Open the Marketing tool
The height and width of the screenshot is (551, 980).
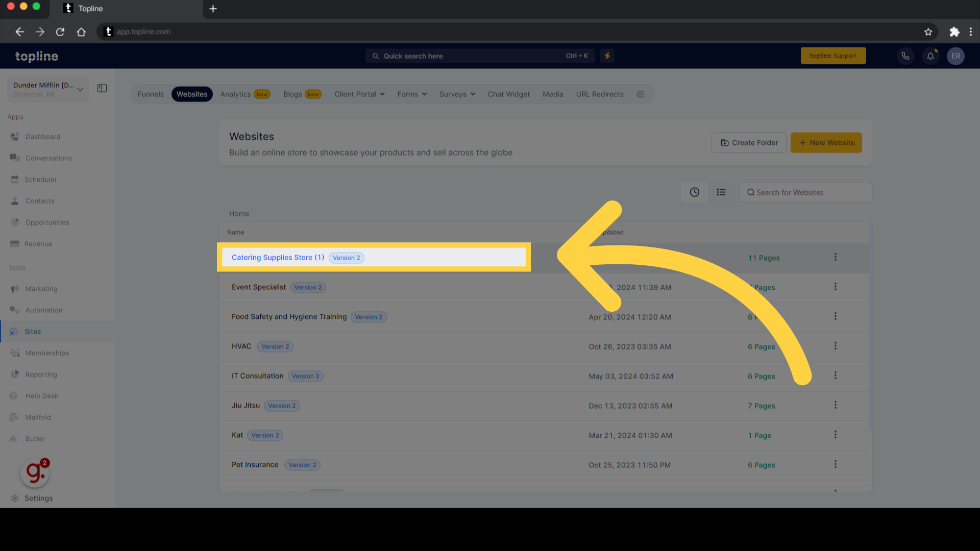(41, 289)
